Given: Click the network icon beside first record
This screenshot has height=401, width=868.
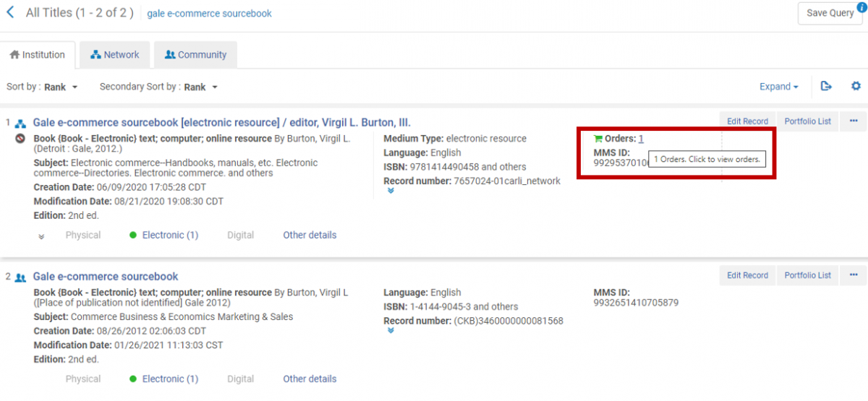Looking at the screenshot, I should click(20, 124).
